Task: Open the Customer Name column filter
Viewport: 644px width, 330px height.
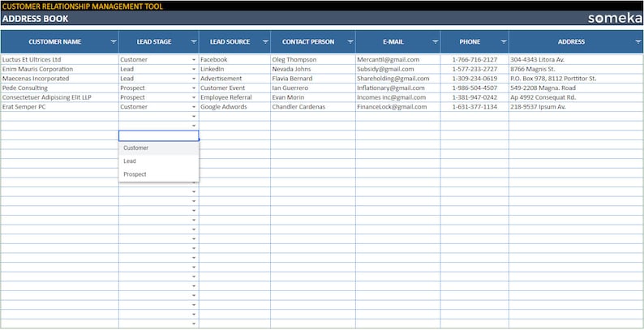Action: [114, 42]
